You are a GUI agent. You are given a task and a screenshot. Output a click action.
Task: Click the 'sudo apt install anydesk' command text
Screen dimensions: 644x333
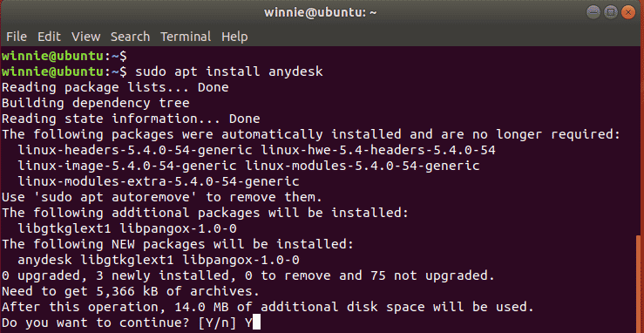[x=229, y=71]
